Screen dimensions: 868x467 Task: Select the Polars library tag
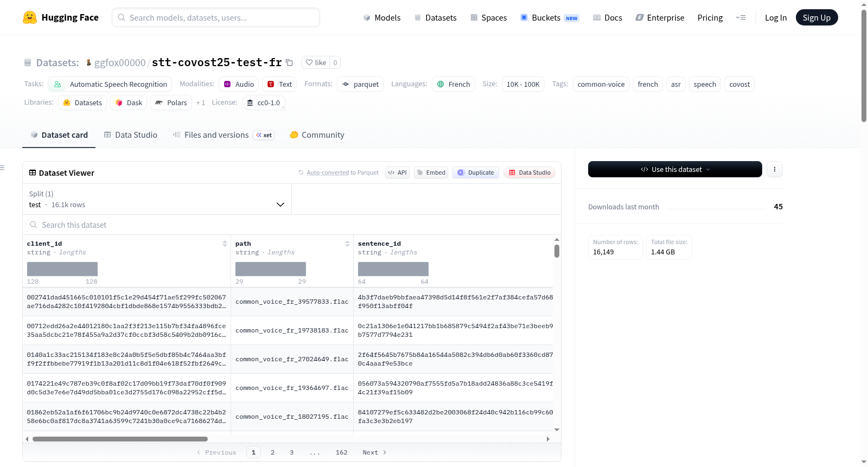[x=171, y=103]
